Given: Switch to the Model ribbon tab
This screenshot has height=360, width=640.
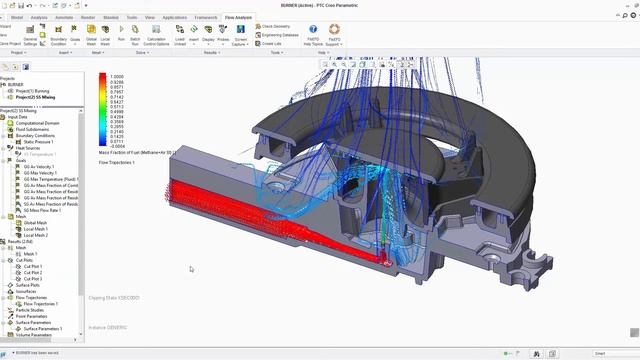Looking at the screenshot, I should coord(17,18).
